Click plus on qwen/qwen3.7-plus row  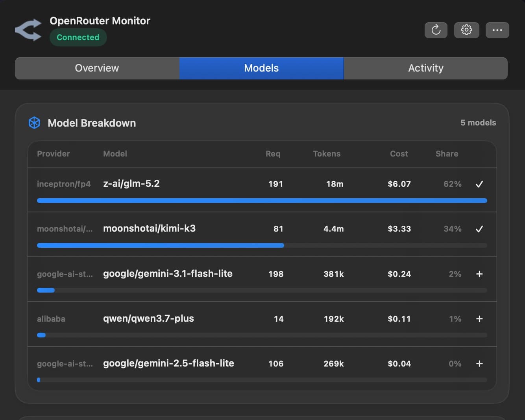pyautogui.click(x=479, y=319)
